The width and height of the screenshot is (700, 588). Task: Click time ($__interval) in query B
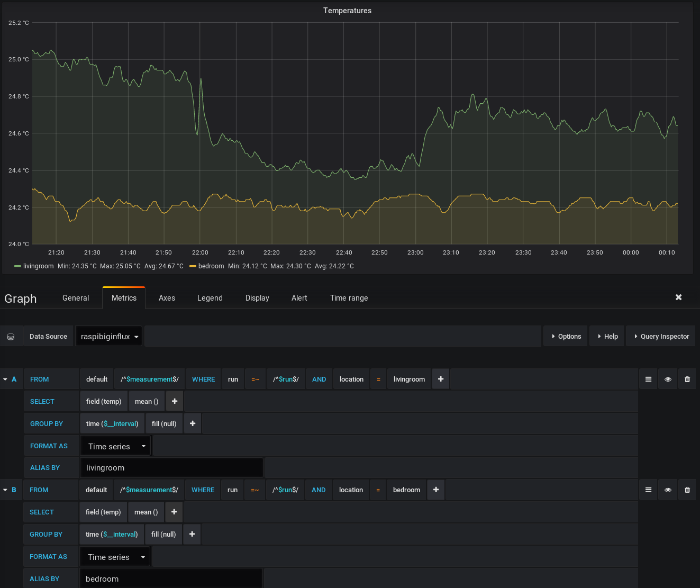[x=112, y=534]
